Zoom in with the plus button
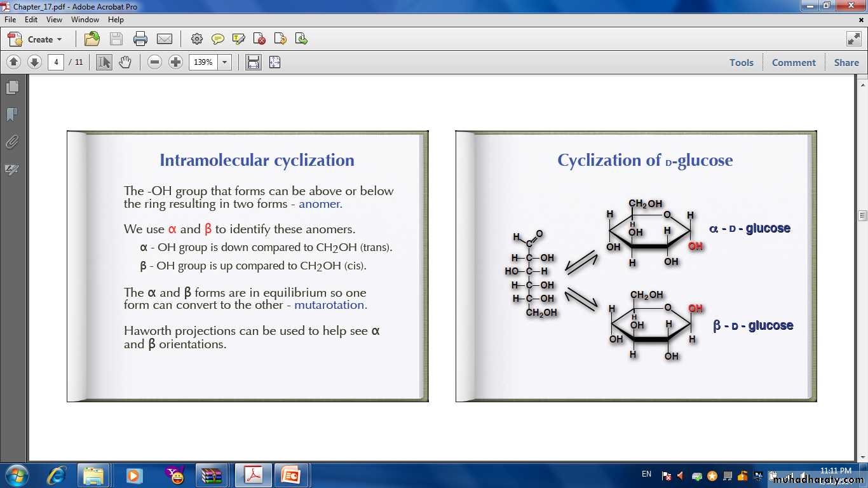Screen dimensions: 868x488 coord(176,62)
